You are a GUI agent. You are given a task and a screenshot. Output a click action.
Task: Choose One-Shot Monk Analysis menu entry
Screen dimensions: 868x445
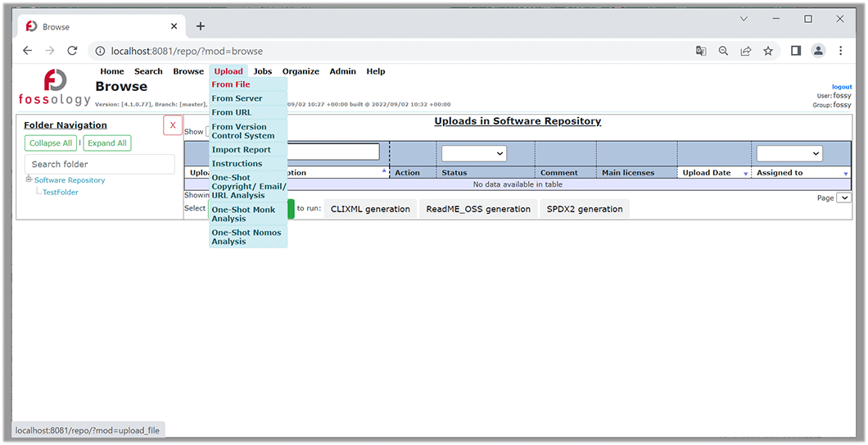(243, 214)
